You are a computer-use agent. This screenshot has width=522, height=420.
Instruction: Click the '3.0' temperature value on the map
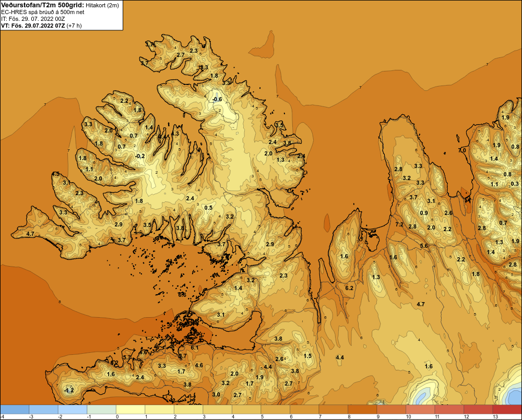coord(216,394)
